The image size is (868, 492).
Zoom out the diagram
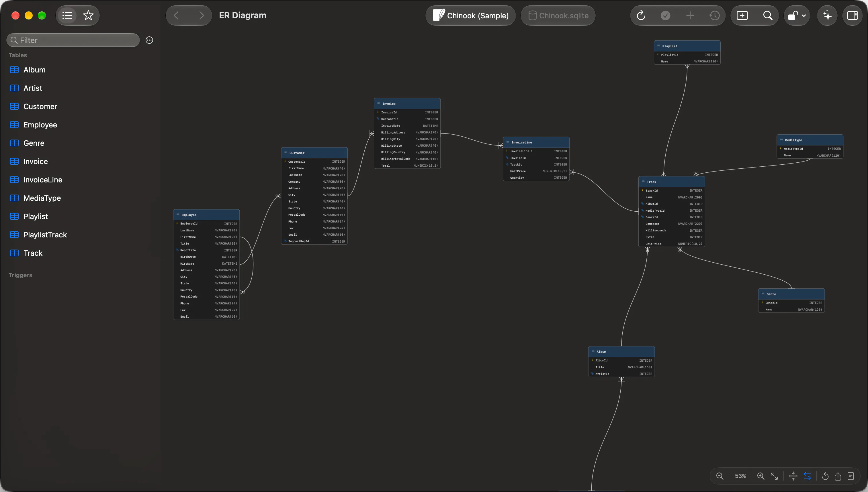point(720,476)
